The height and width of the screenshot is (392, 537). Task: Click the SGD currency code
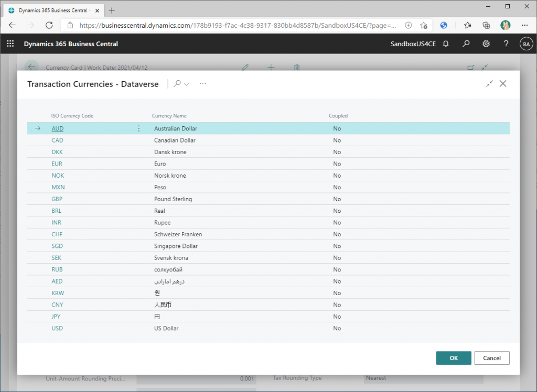pos(57,246)
